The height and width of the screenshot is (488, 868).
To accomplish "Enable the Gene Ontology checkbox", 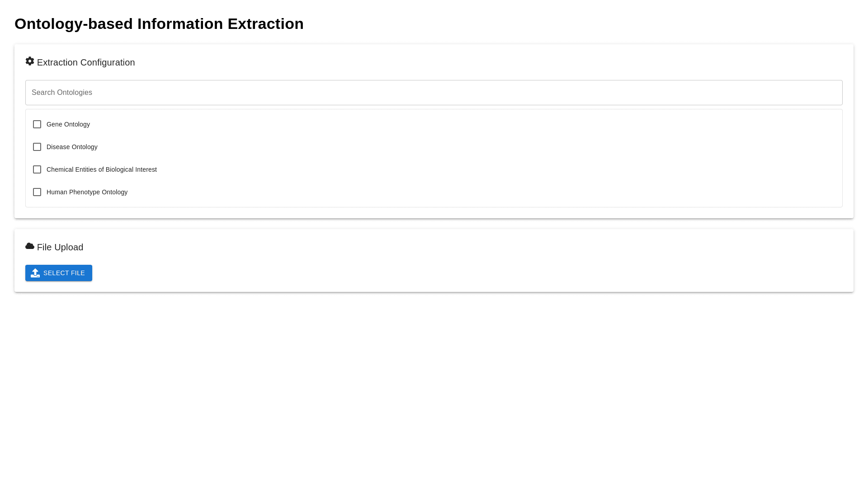I will tap(37, 124).
